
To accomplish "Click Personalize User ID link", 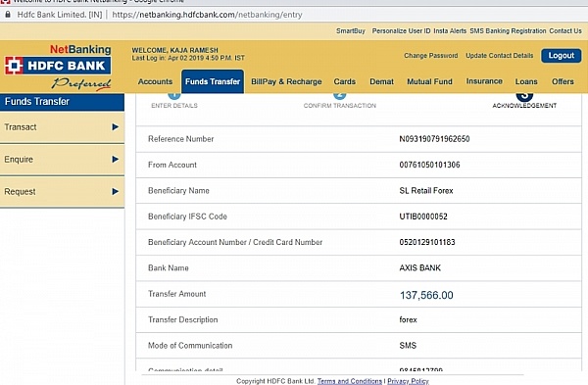I will pos(401,31).
